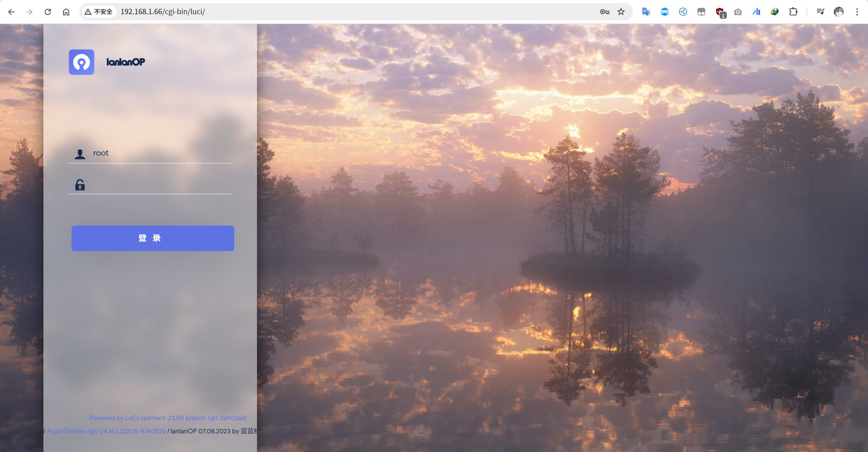
Task: Bookmark this page with star icon
Action: [x=621, y=12]
